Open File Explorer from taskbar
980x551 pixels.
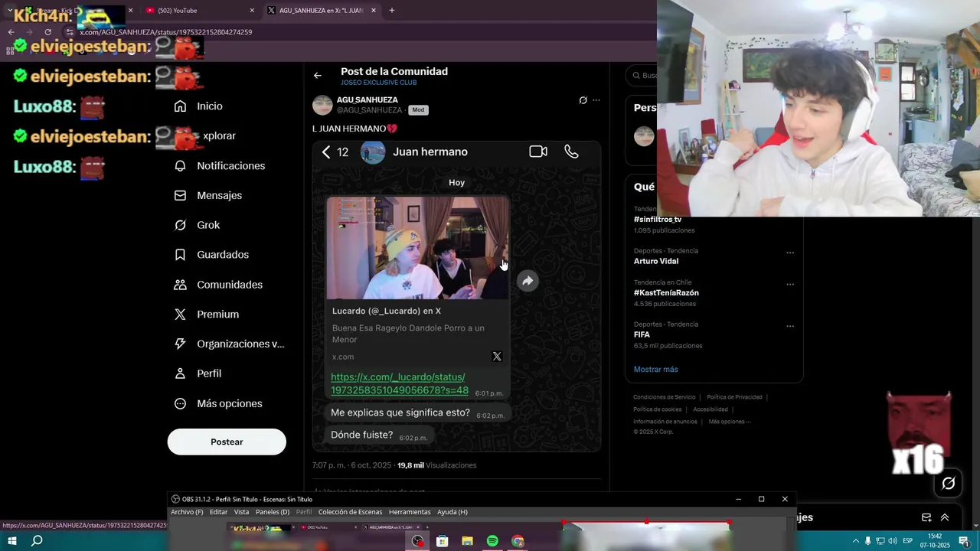click(x=467, y=541)
